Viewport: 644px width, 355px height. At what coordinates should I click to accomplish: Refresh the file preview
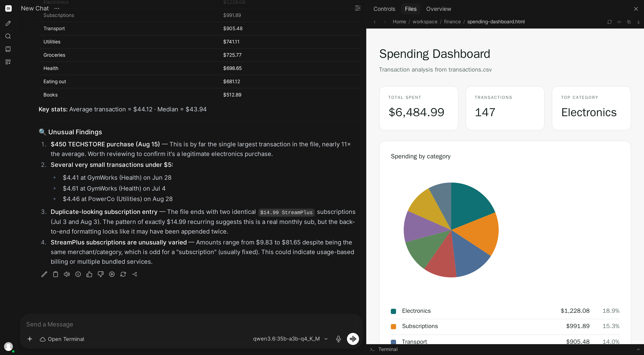[x=609, y=22]
